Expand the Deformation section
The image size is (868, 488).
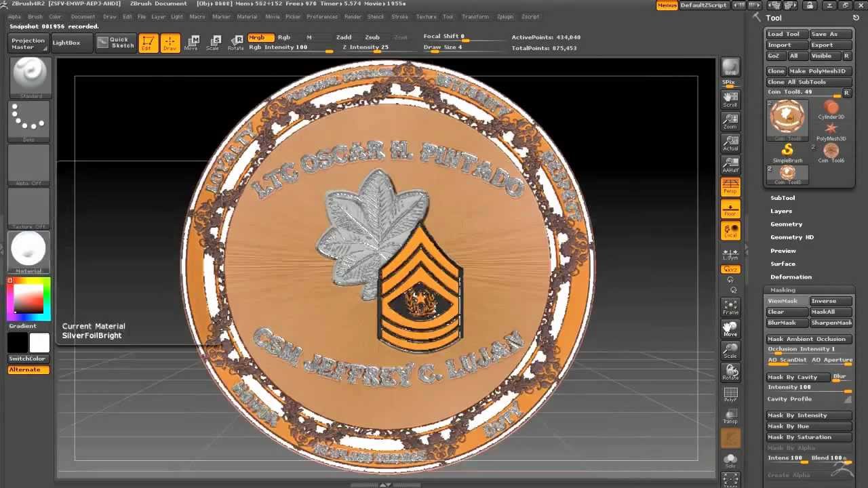pyautogui.click(x=791, y=277)
